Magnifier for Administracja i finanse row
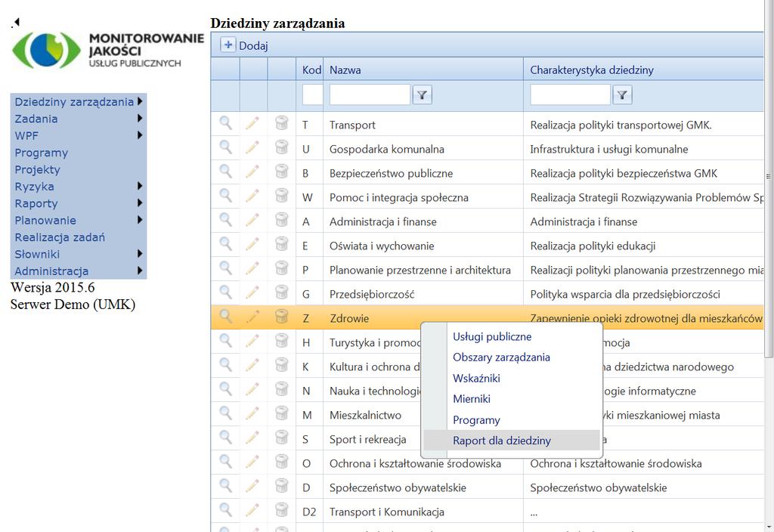The width and height of the screenshot is (774, 532). pos(225,220)
